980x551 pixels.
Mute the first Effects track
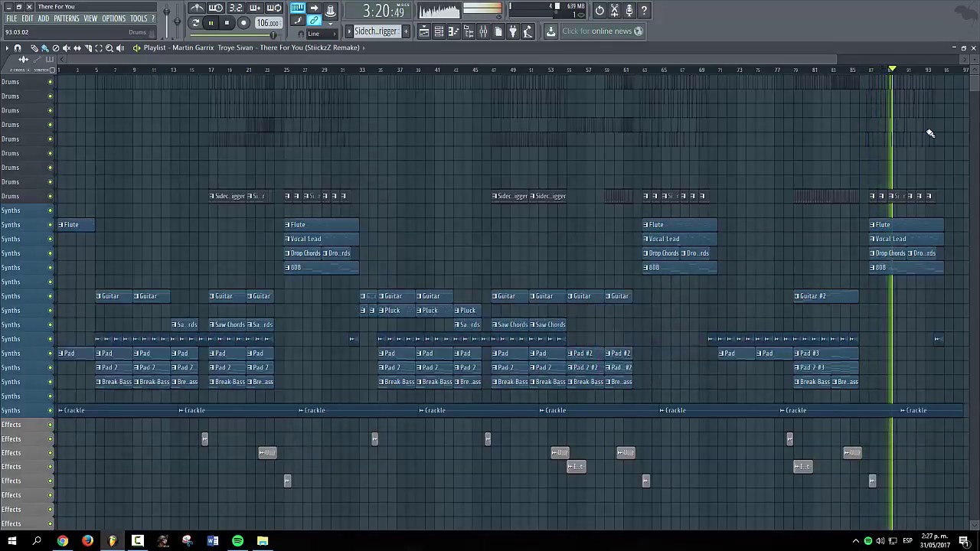51,425
